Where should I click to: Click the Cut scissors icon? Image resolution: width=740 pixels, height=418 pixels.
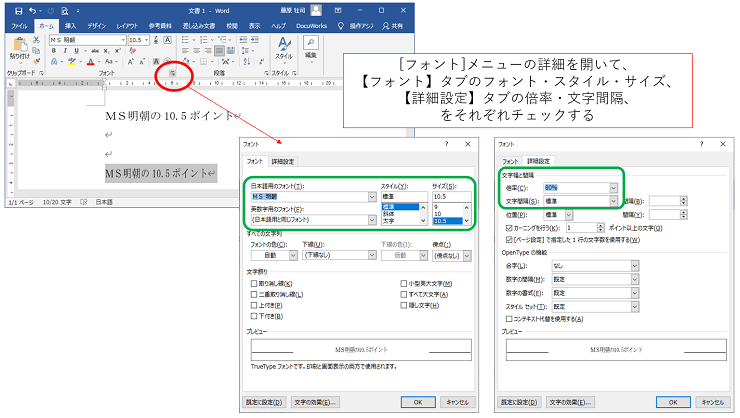tap(36, 40)
